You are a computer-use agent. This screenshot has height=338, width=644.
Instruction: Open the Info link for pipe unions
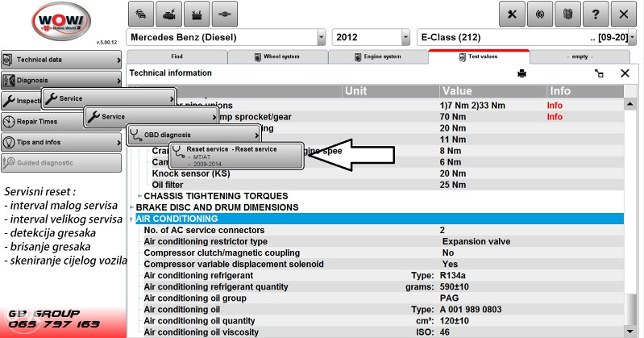[555, 106]
